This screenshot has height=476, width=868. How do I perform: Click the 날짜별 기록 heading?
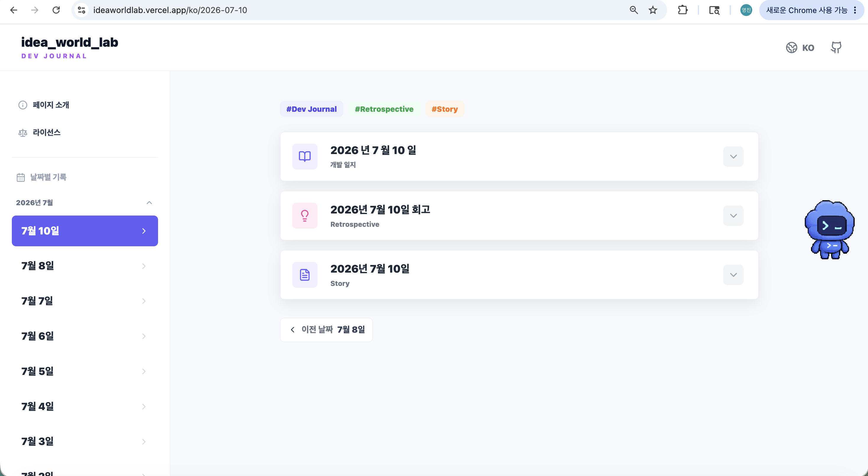pyautogui.click(x=48, y=177)
